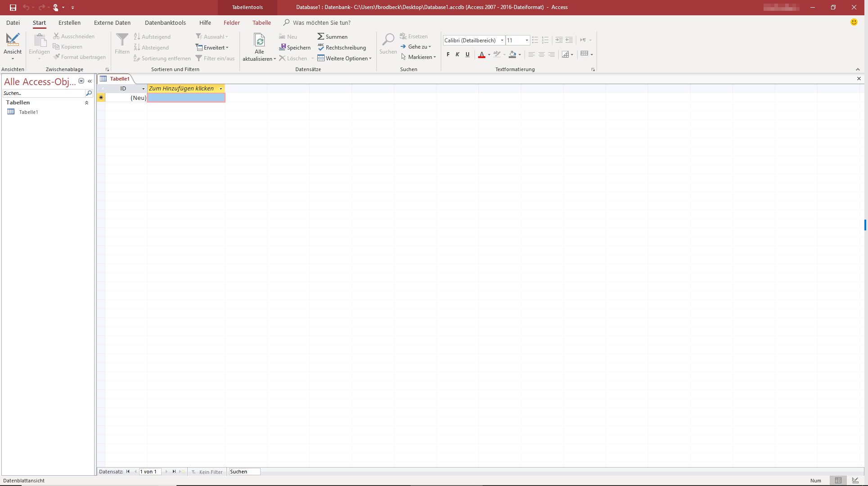Collapse the Tabellen group in navigation pane

point(86,103)
